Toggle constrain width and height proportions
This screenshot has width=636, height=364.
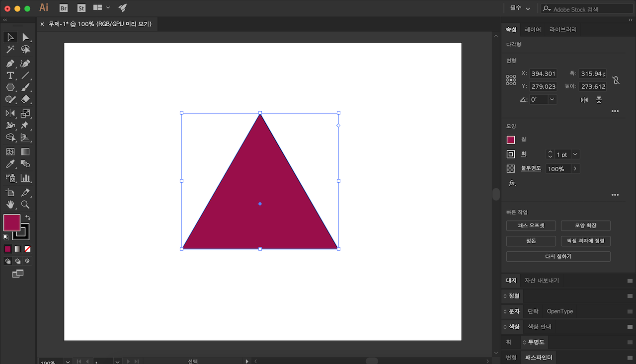pos(616,80)
